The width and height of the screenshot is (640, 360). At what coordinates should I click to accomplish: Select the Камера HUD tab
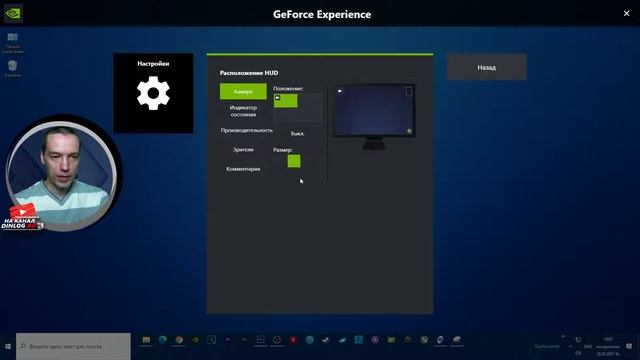point(243,91)
